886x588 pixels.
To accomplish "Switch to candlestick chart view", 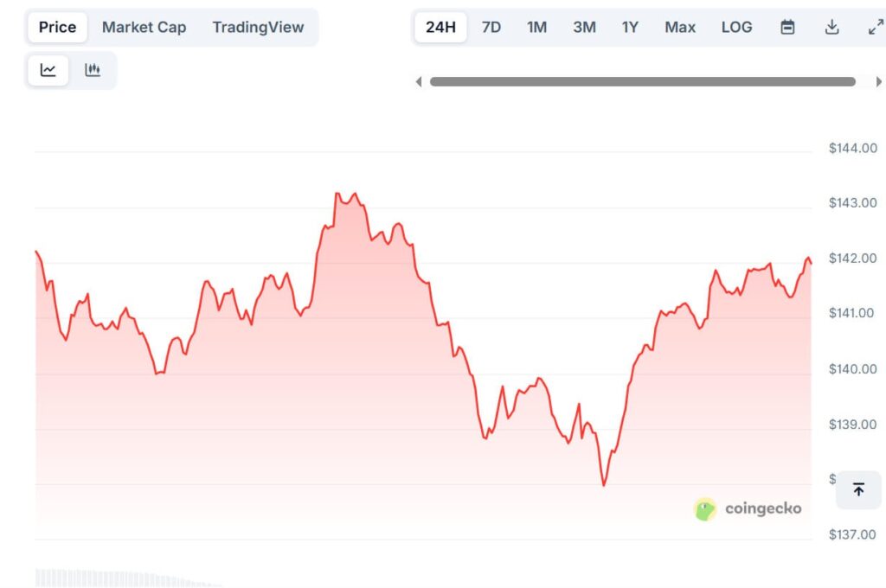I will [x=93, y=70].
